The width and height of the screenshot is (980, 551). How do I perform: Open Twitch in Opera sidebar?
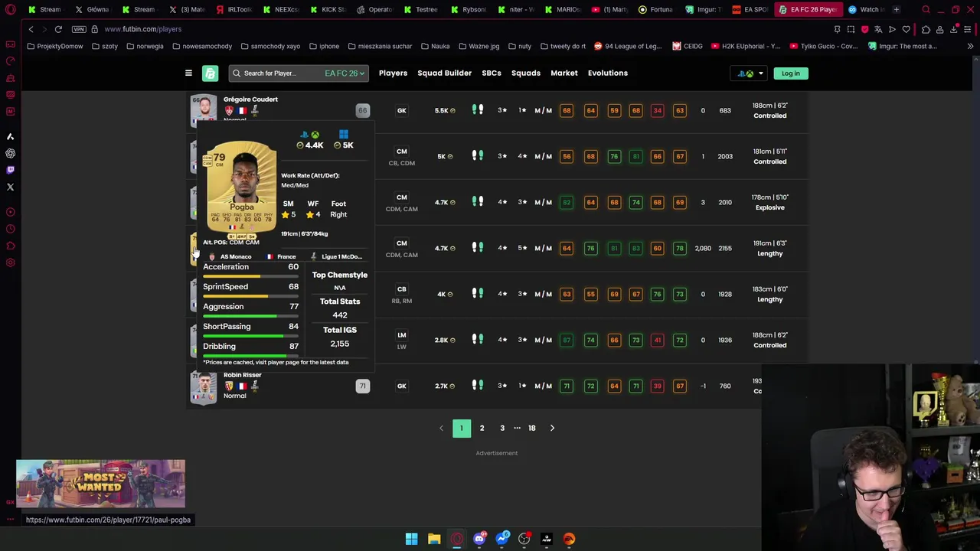[x=10, y=170]
